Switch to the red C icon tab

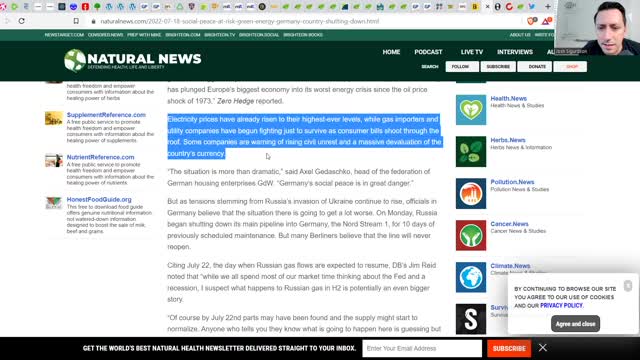[x=509, y=7]
